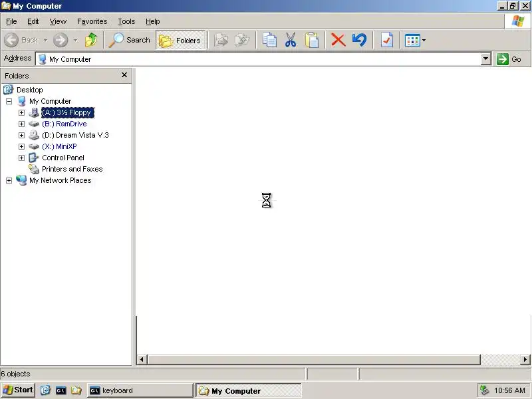The height and width of the screenshot is (399, 532).
Task: Expand the (D:) Dream Vista V.3 node
Action: 21,135
